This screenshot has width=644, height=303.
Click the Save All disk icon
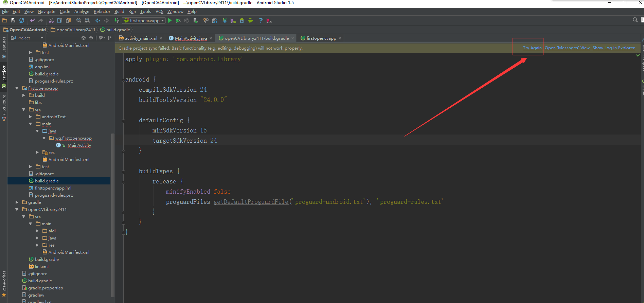13,20
